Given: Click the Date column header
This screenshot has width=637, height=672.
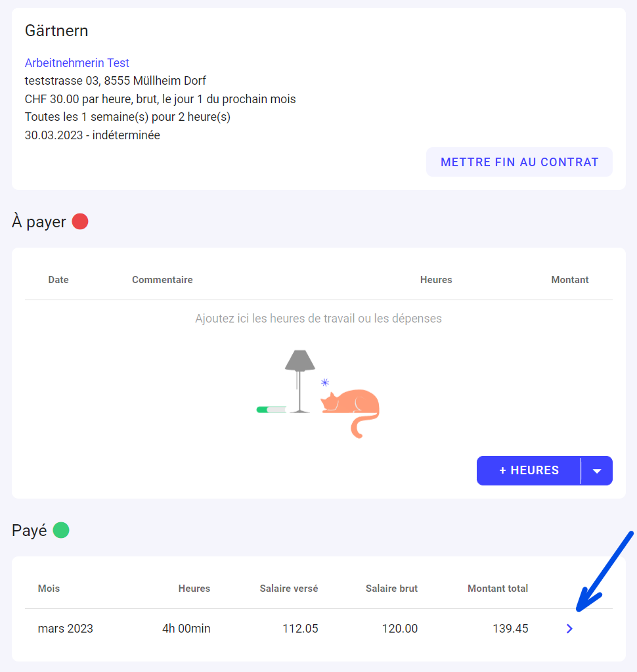Looking at the screenshot, I should (x=58, y=280).
